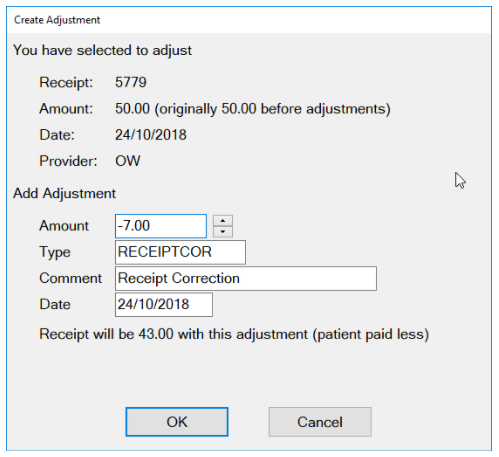Click the Add Adjustment section heading
This screenshot has height=457, width=499.
click(64, 193)
